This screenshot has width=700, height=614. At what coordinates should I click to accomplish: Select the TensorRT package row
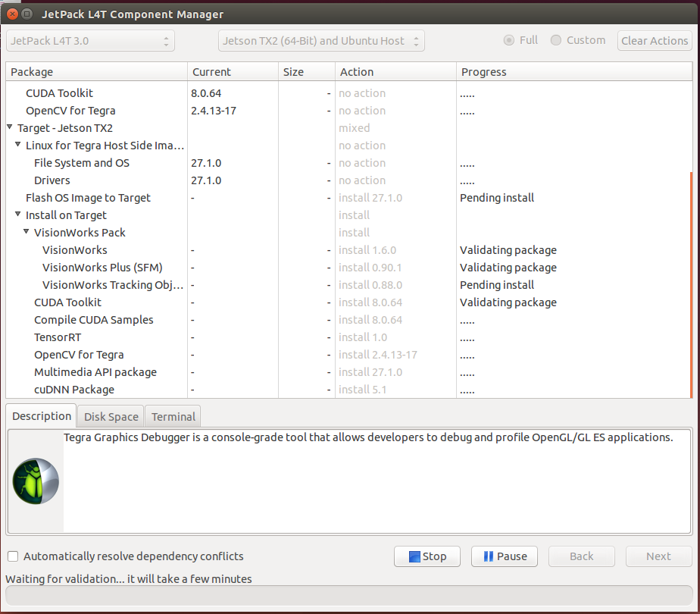pos(348,337)
